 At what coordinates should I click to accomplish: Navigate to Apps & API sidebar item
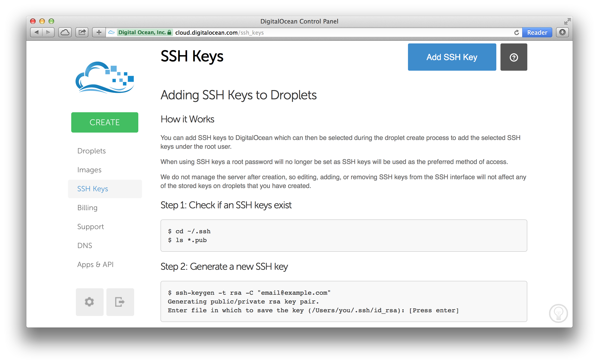pos(95,264)
